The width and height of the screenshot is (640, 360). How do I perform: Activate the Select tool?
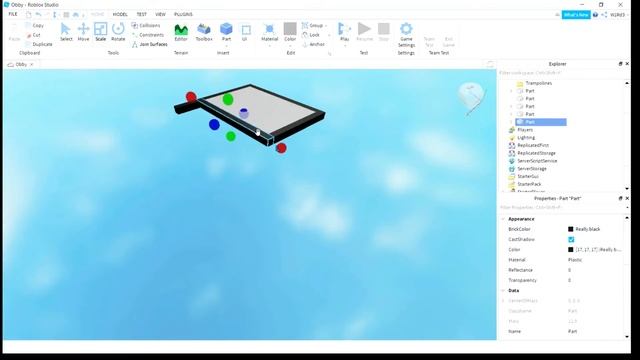click(x=66, y=32)
